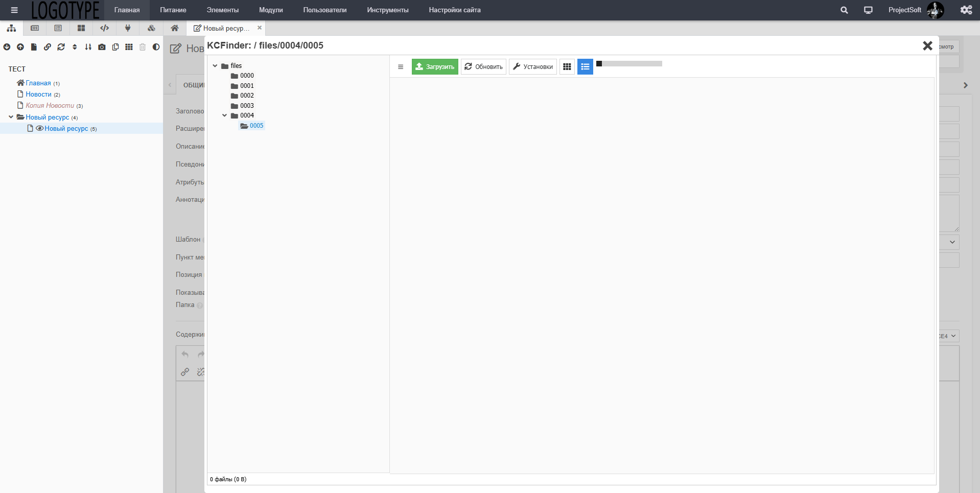Toggle dark mode with contrast icon

coord(156,46)
